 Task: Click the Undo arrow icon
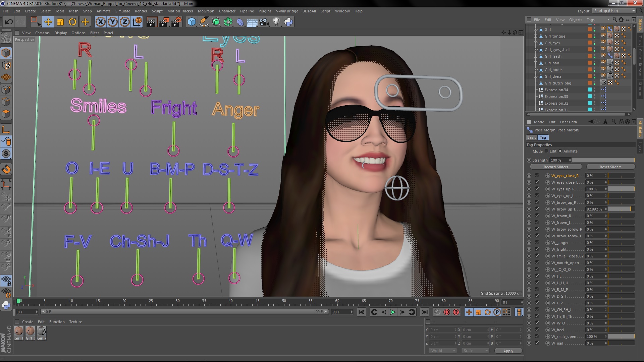9,22
